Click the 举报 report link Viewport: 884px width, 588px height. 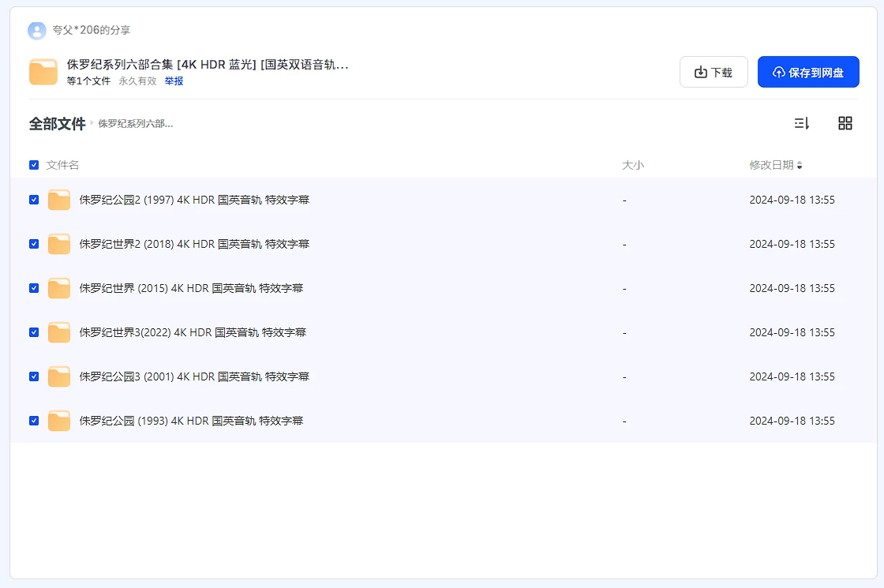point(174,81)
